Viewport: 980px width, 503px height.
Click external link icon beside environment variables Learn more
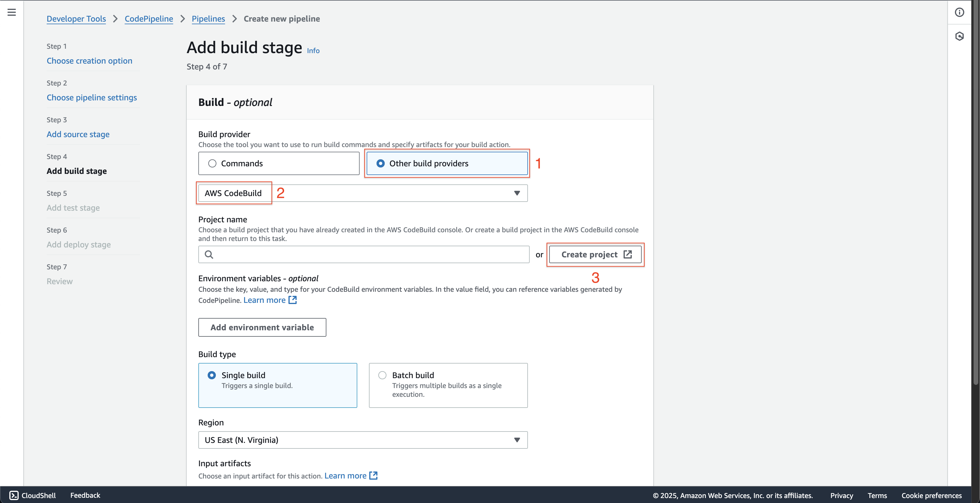(x=293, y=300)
